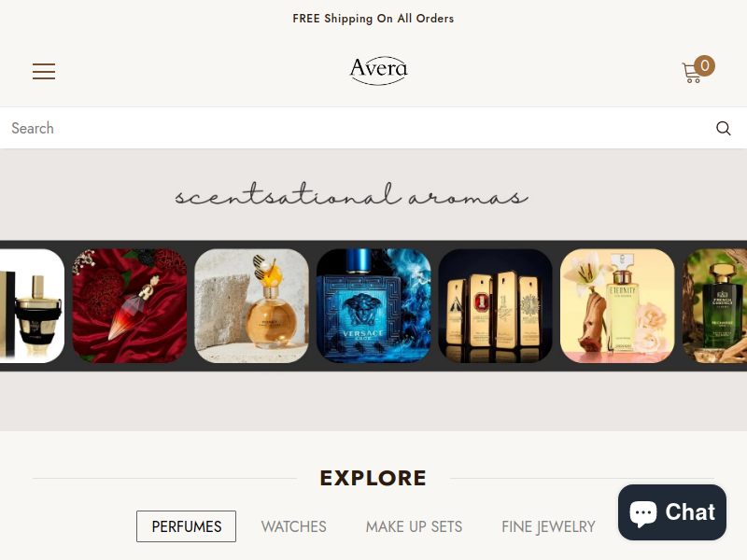Switch to the WATCHES tab
The image size is (747, 560).
pos(293,526)
